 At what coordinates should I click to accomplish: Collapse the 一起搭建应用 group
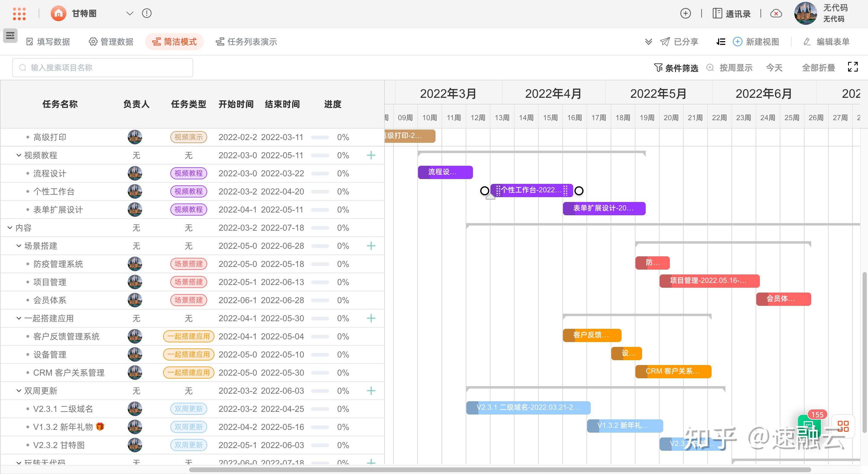(19, 318)
